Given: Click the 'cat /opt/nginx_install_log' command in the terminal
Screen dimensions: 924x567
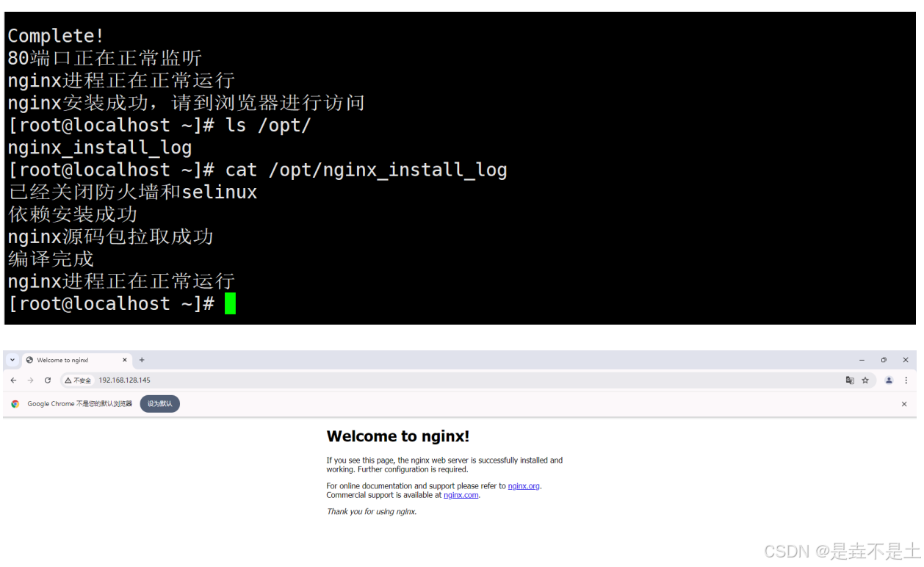Looking at the screenshot, I should point(367,170).
